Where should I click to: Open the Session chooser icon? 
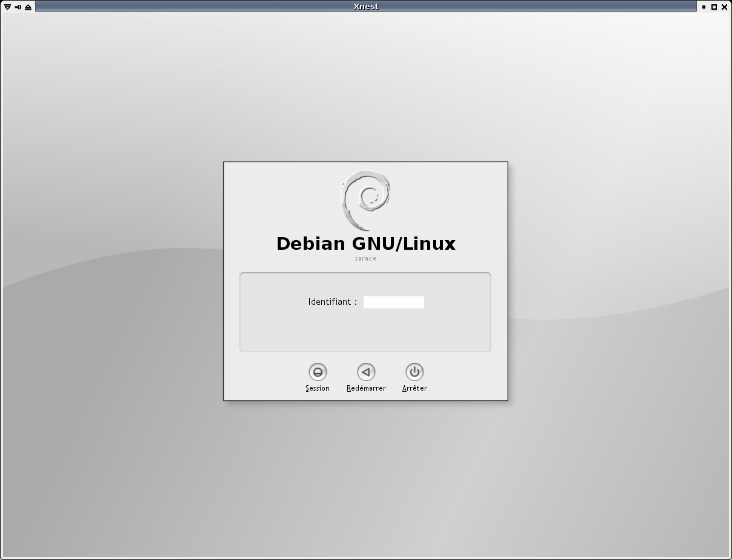(x=318, y=372)
